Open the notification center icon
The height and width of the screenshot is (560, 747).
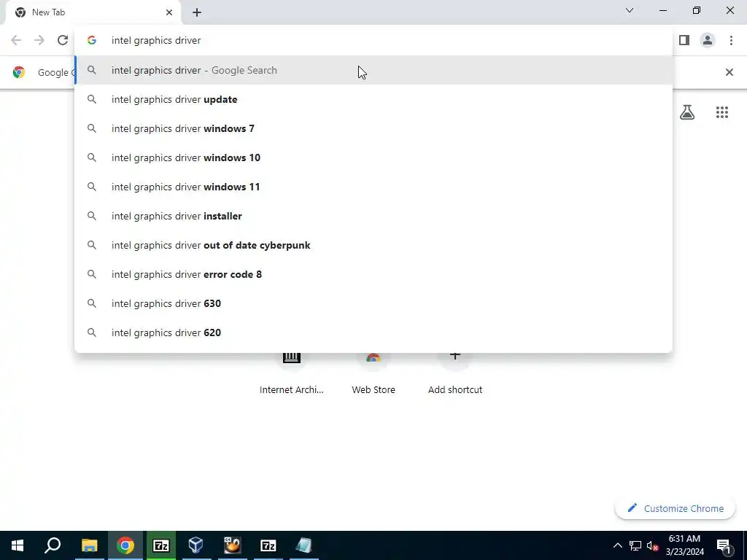pyautogui.click(x=724, y=545)
